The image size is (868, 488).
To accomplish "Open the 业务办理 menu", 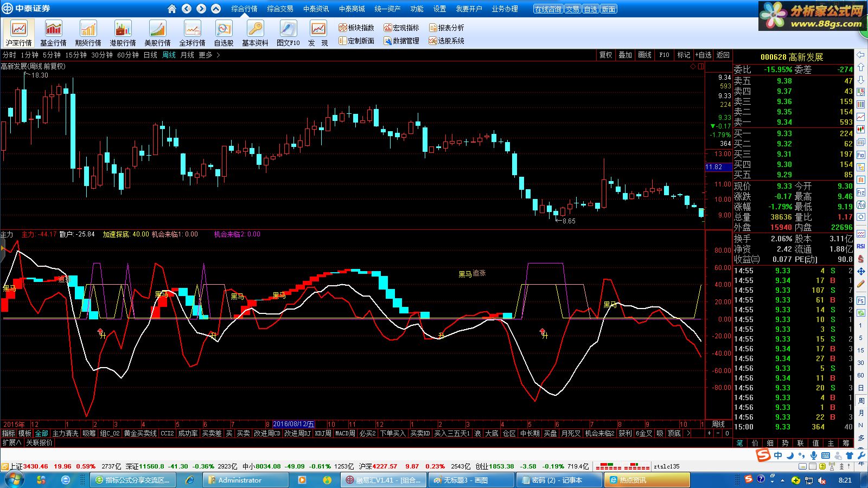I will [505, 9].
